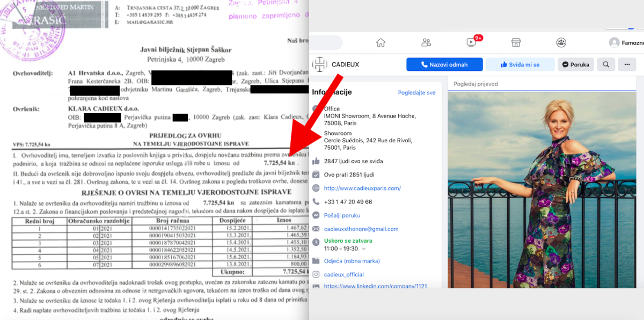This screenshot has width=644, height=320.
Task: Click the 'Broj računa' table header
Action: pos(173,220)
